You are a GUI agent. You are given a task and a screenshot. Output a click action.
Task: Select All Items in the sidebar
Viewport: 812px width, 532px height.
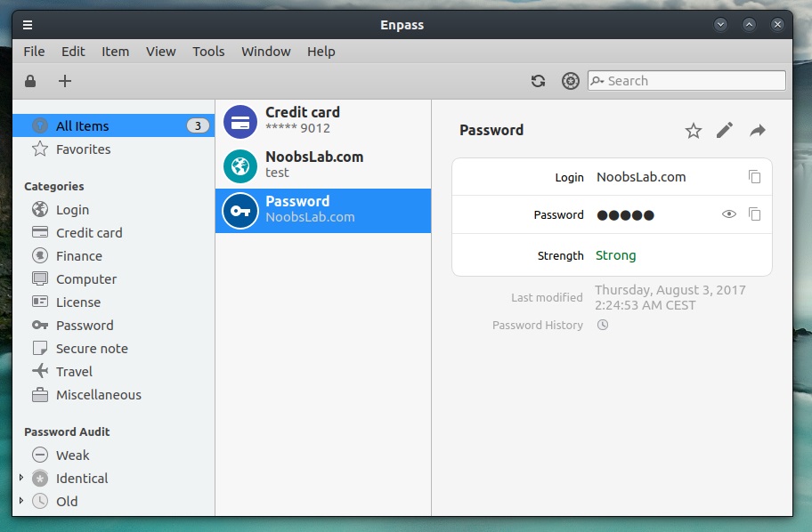[x=113, y=125]
